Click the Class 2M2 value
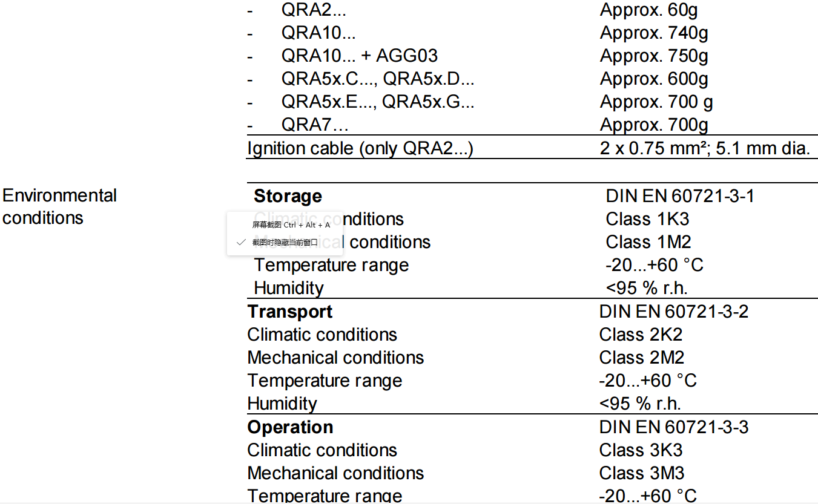This screenshot has width=818, height=504. pyautogui.click(x=641, y=358)
